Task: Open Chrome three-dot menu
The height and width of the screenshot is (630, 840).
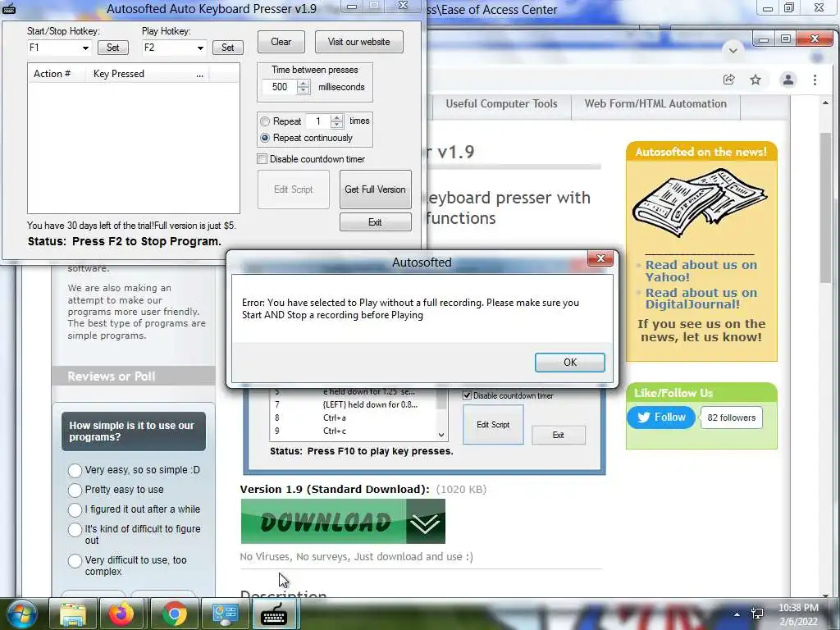Action: pos(815,80)
